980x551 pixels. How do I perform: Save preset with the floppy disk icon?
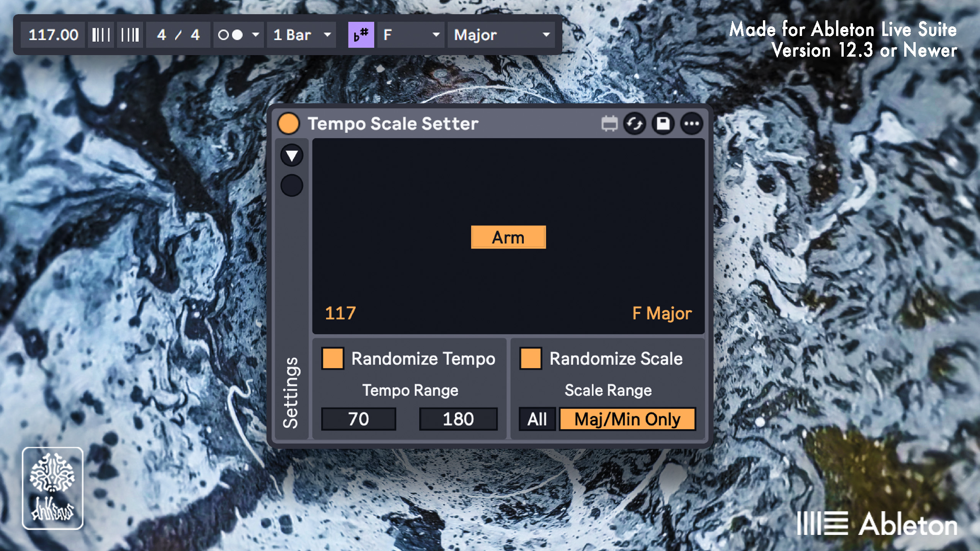point(663,124)
